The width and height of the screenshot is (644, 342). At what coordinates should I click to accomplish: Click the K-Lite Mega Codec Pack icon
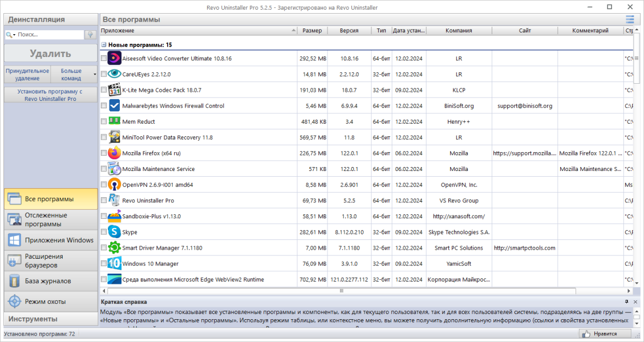click(114, 90)
